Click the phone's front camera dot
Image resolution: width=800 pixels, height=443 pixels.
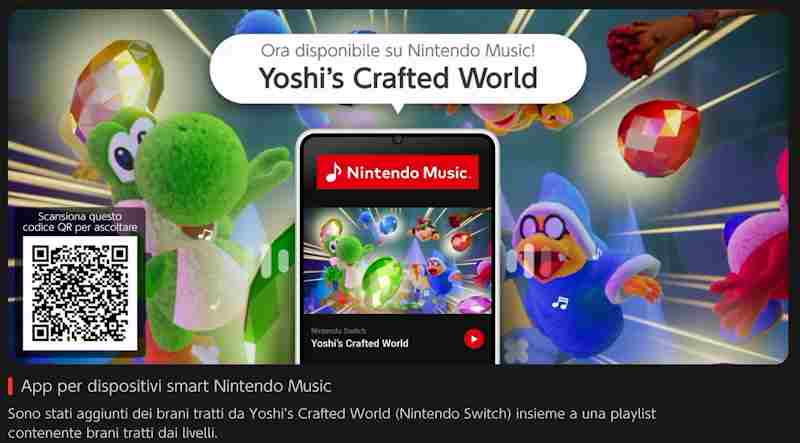coord(397,139)
